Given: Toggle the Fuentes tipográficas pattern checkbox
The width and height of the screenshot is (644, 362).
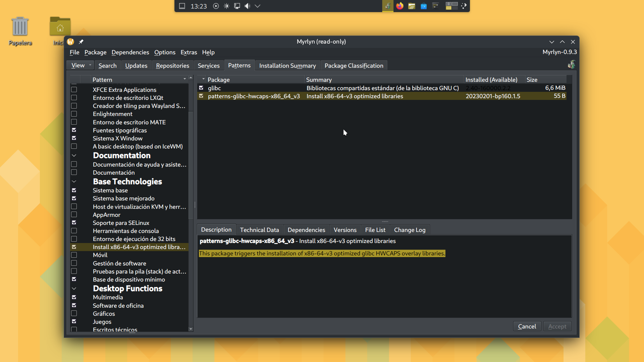Looking at the screenshot, I should tap(74, 130).
